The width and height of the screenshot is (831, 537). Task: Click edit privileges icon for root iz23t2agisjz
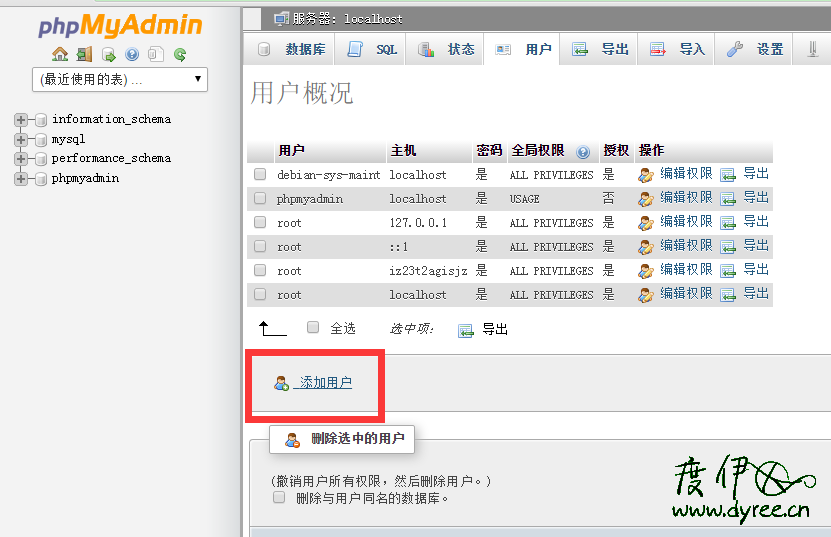point(646,271)
